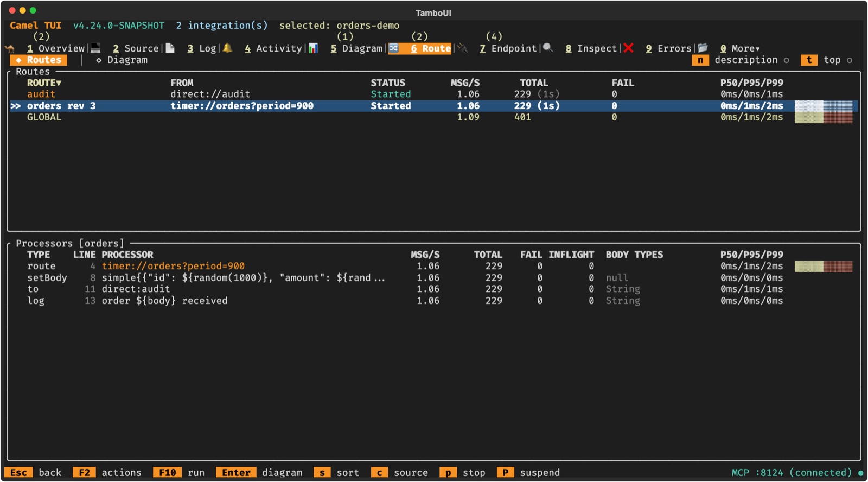Click the F2 actions button
This screenshot has width=868, height=482.
107,473
